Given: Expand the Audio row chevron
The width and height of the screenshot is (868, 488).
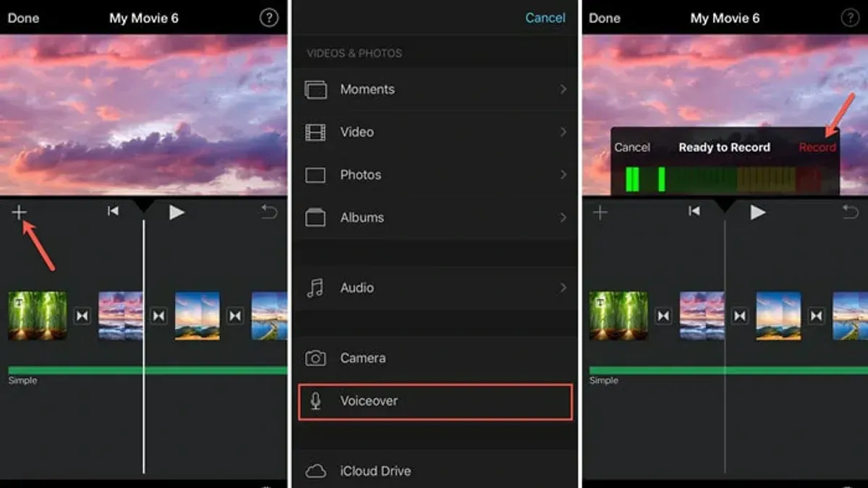Looking at the screenshot, I should (x=563, y=288).
